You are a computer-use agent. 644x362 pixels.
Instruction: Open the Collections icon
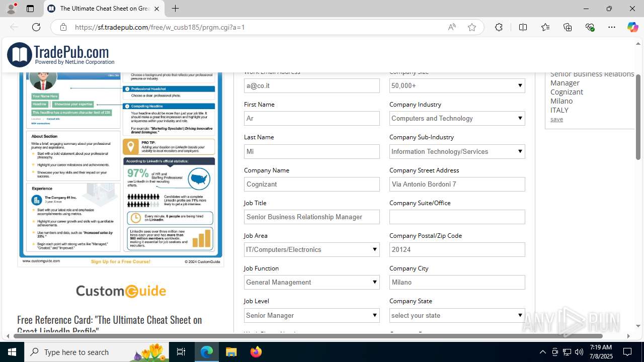click(x=568, y=27)
